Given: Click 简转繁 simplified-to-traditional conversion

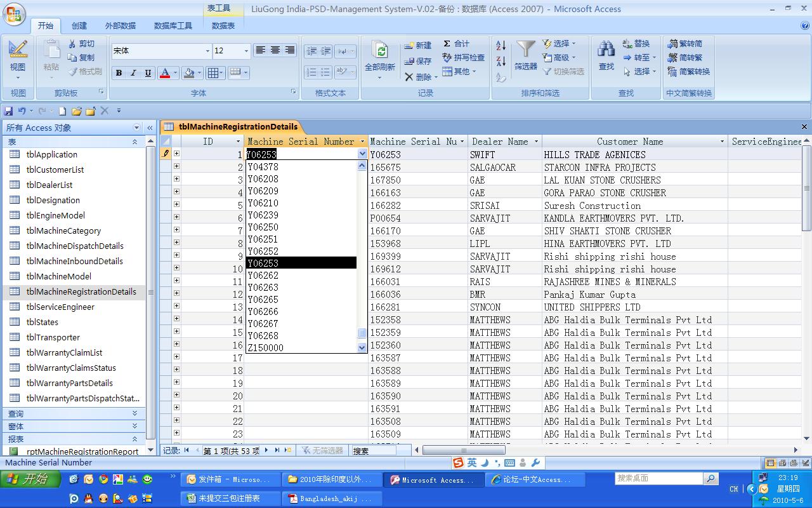Looking at the screenshot, I should point(685,58).
